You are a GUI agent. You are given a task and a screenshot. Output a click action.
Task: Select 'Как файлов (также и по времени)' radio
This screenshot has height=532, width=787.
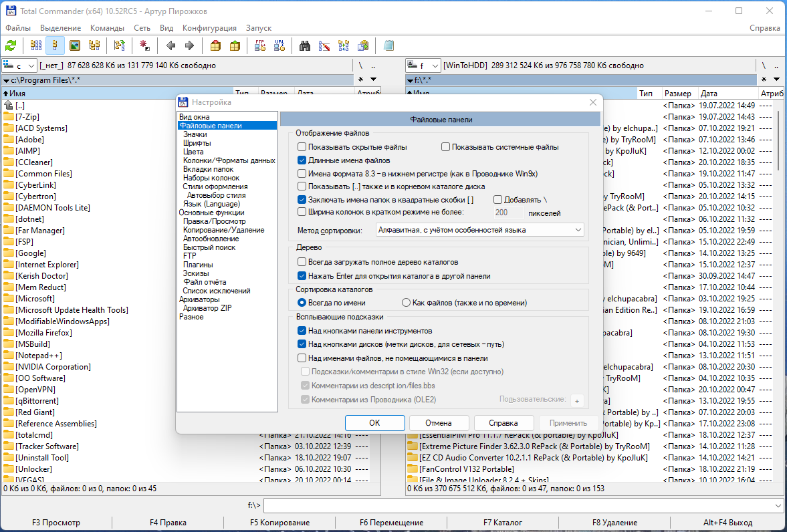406,303
